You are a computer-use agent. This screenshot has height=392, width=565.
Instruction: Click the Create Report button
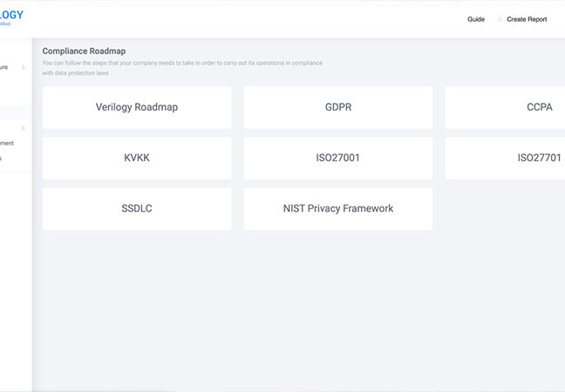(527, 19)
